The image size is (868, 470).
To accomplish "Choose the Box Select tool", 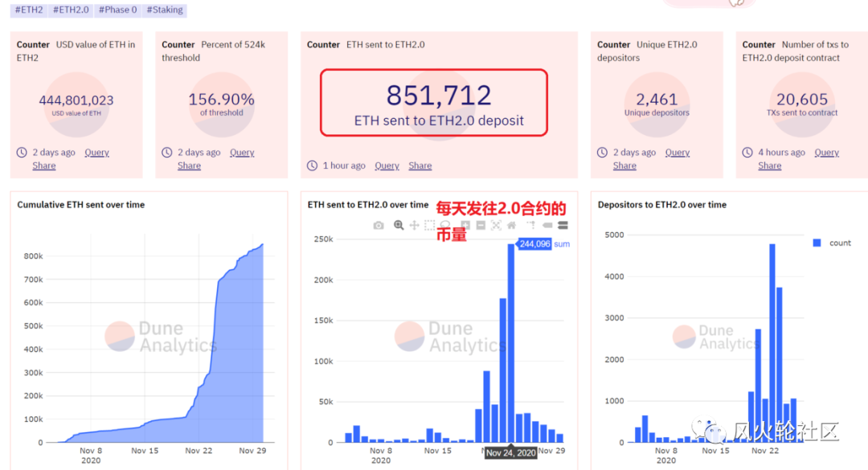I will (x=430, y=226).
